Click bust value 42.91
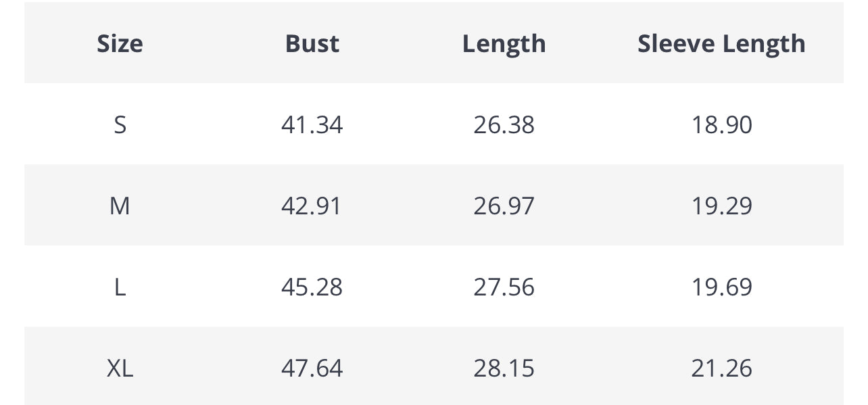 (312, 206)
